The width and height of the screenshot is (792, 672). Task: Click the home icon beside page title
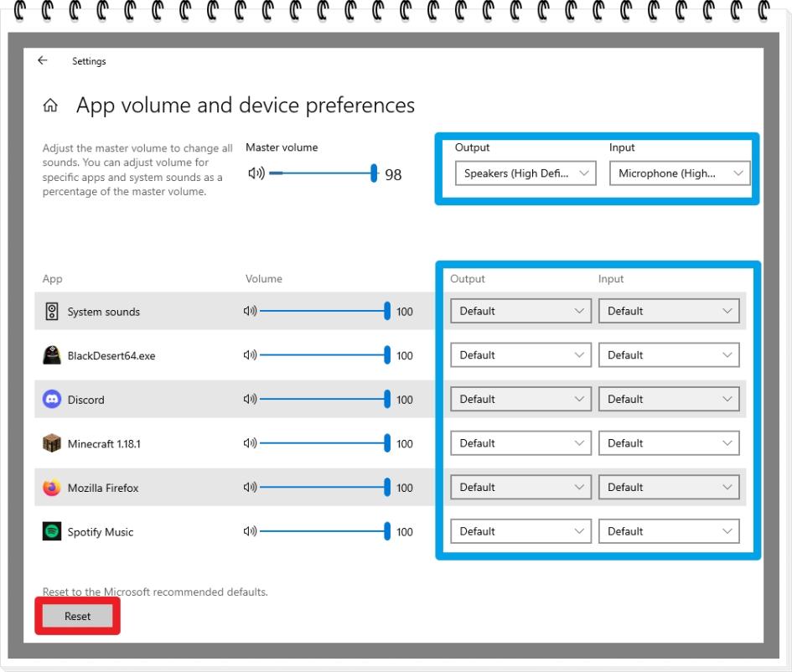tap(50, 106)
